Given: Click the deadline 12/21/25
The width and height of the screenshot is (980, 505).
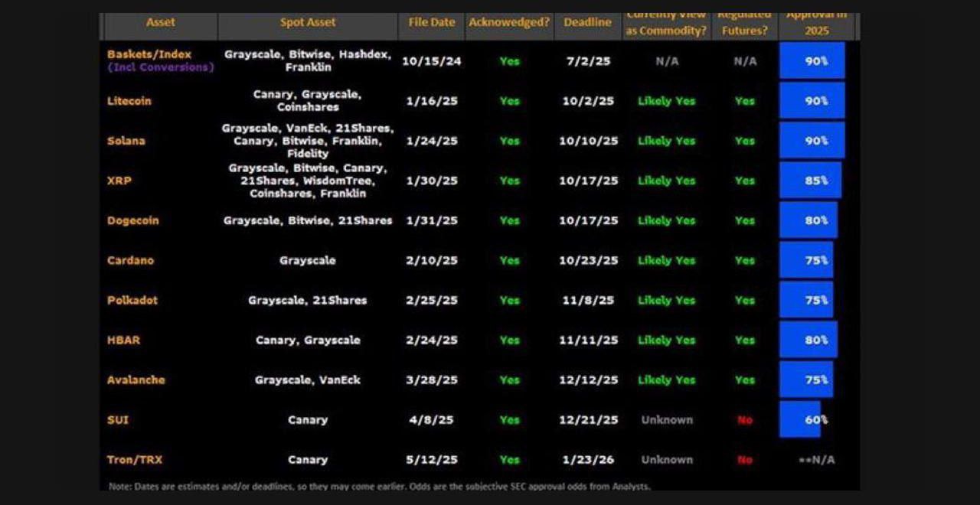Looking at the screenshot, I should (588, 419).
